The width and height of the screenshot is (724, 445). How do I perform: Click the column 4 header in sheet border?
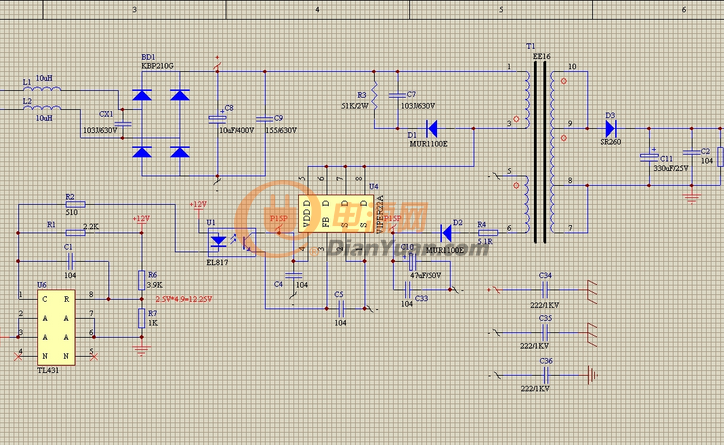coord(317,8)
